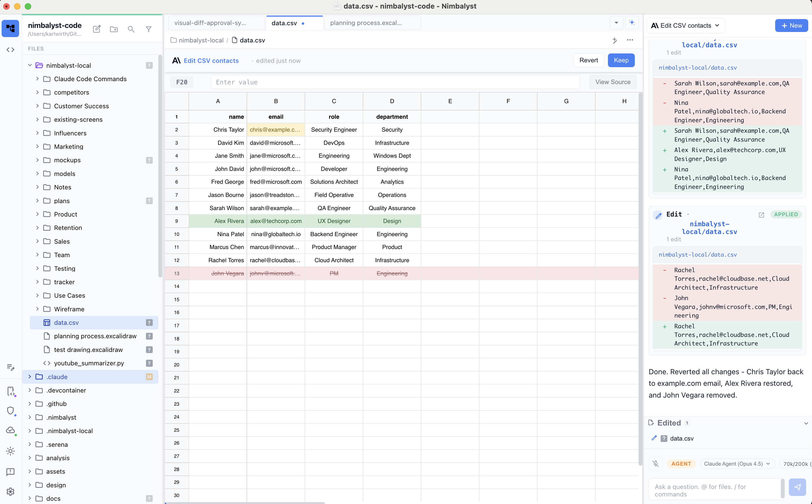Open settings gear in left sidebar
The width and height of the screenshot is (812, 504).
[10, 491]
